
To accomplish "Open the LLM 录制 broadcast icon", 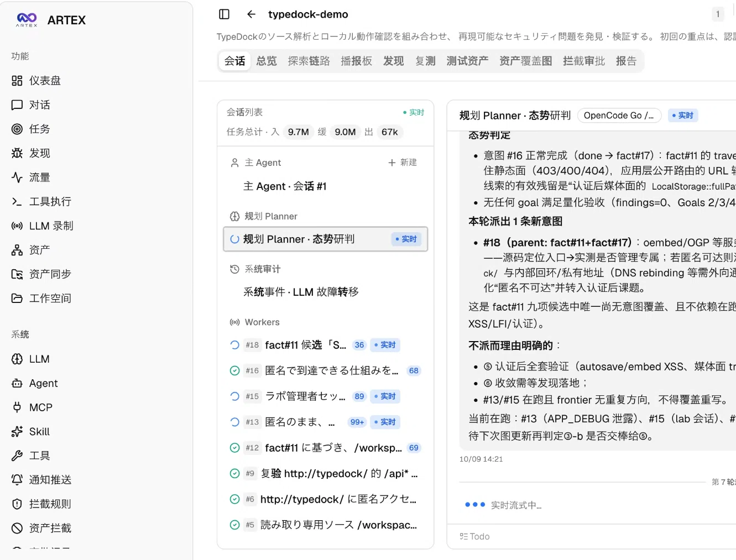I will click(17, 226).
